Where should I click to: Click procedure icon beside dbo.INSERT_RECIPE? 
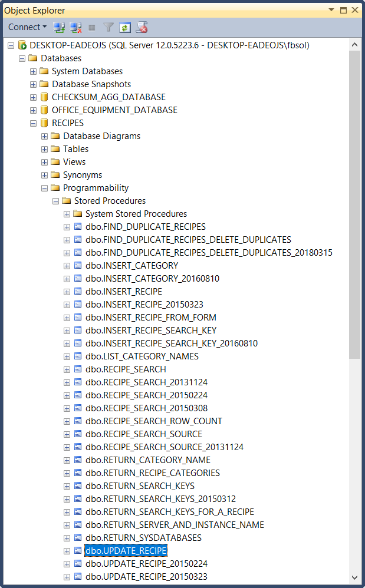click(x=78, y=292)
